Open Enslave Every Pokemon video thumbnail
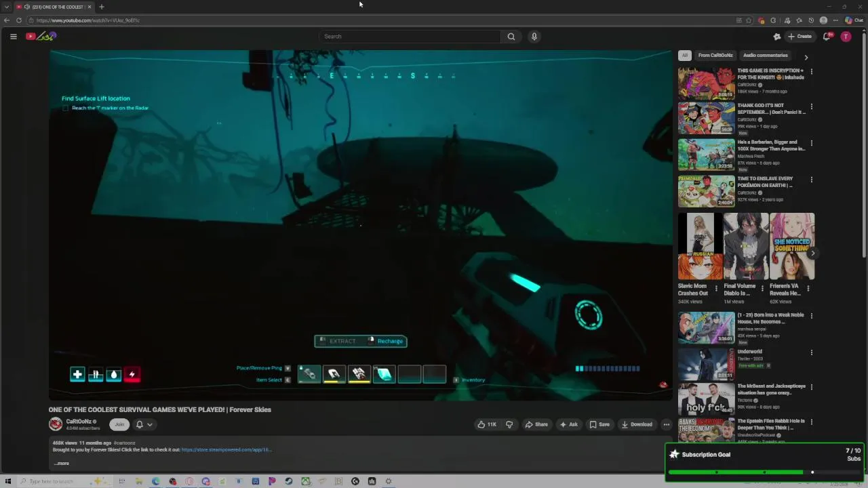 (706, 191)
